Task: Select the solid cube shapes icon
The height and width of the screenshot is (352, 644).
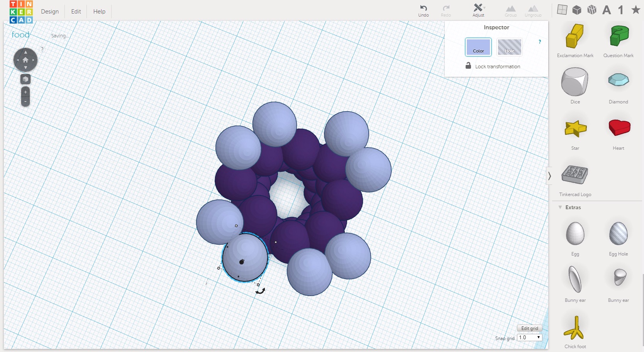Action: [577, 10]
